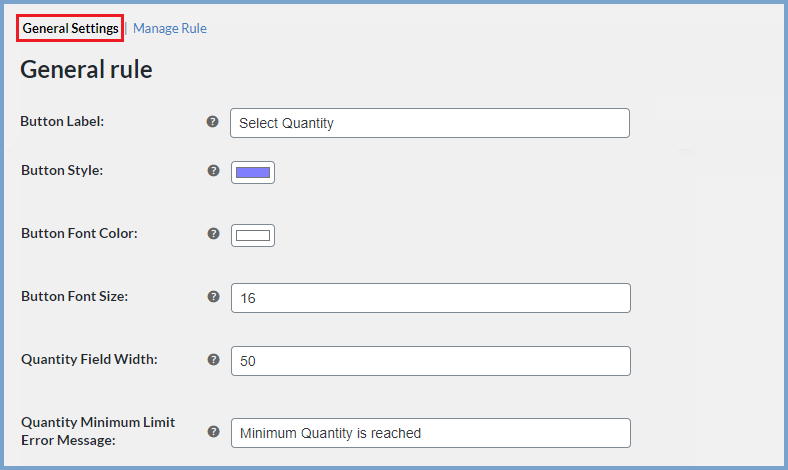Open the white Button Font Color swatch
788x470 pixels.
(253, 235)
